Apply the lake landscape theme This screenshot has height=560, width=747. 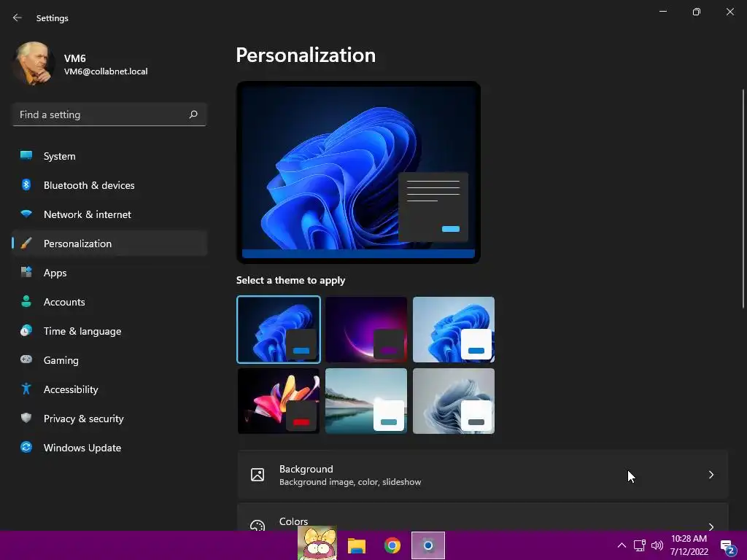tap(366, 401)
